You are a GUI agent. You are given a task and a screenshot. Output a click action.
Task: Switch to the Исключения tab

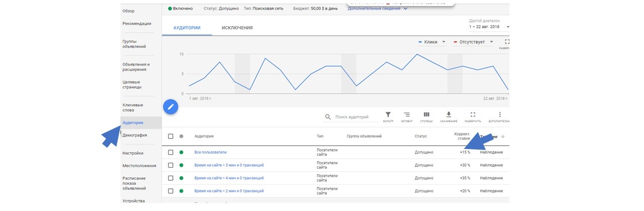[x=237, y=28]
